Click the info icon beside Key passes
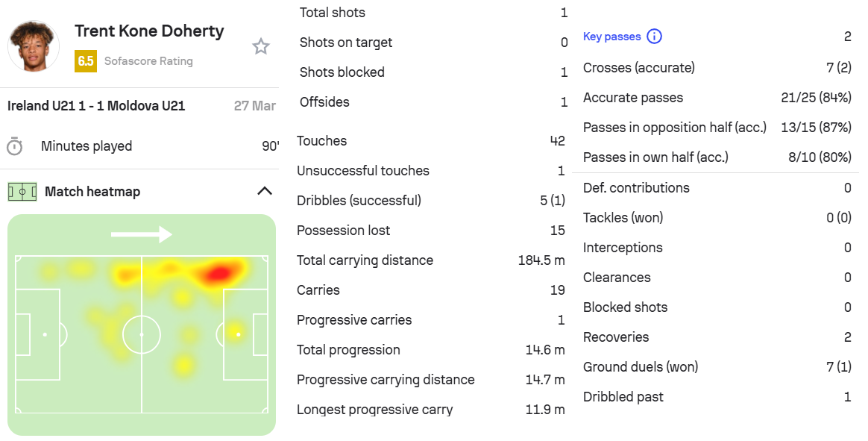The height and width of the screenshot is (441, 868). pyautogui.click(x=654, y=37)
